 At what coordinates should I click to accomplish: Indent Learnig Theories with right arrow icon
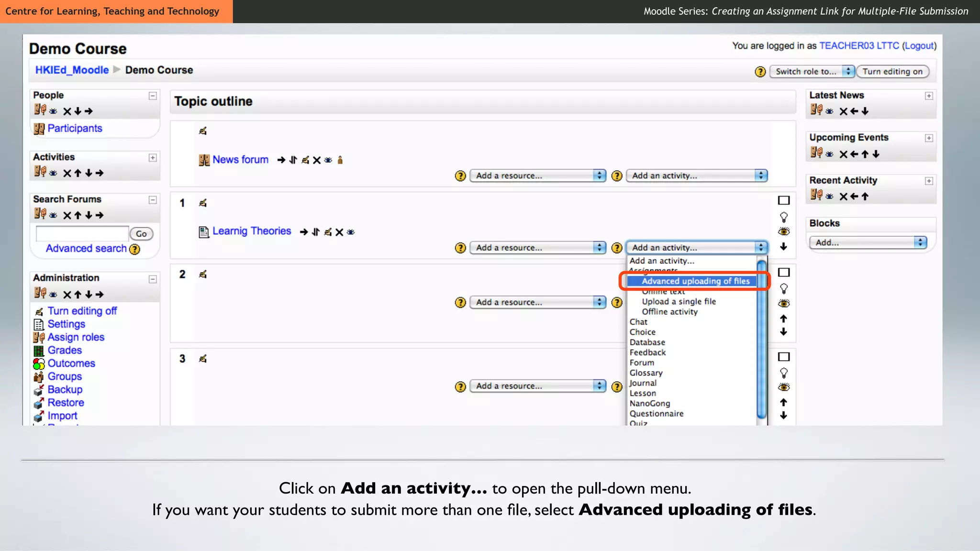[304, 232]
